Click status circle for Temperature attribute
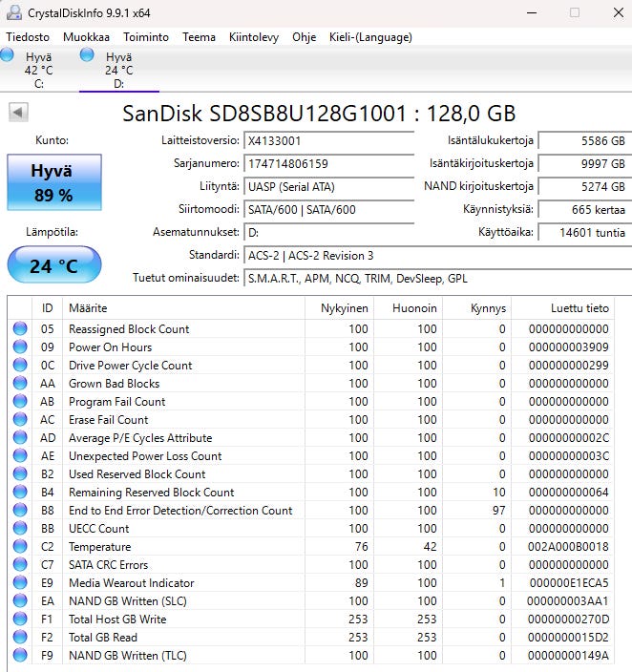 point(20,546)
